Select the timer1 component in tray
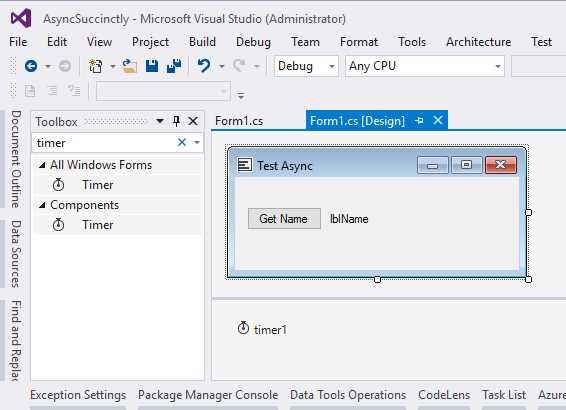 coord(262,329)
